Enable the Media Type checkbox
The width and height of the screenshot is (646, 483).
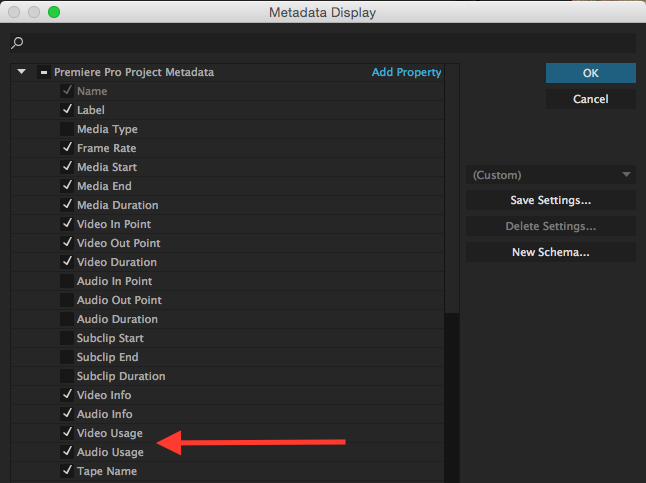pyautogui.click(x=67, y=129)
